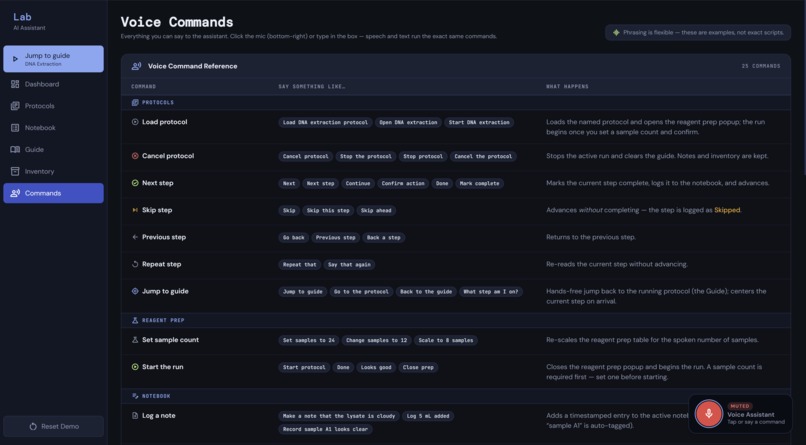The height and width of the screenshot is (445, 806).
Task: Click the sparkle icon in phrasing tip
Action: click(x=616, y=32)
